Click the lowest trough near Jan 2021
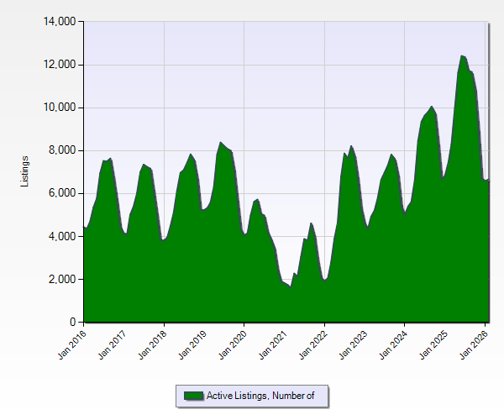This screenshot has width=504, height=420. click(291, 287)
